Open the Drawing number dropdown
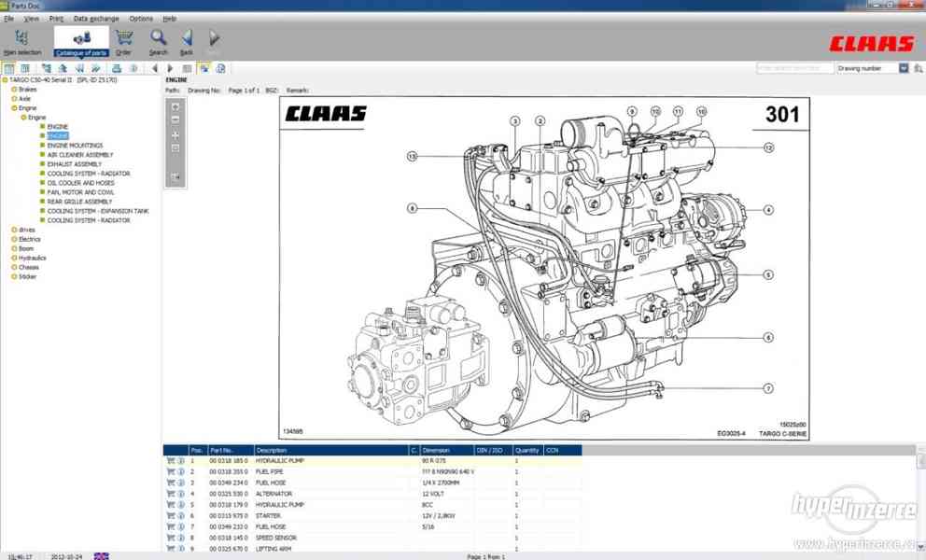This screenshot has height=560, width=926. [x=904, y=68]
